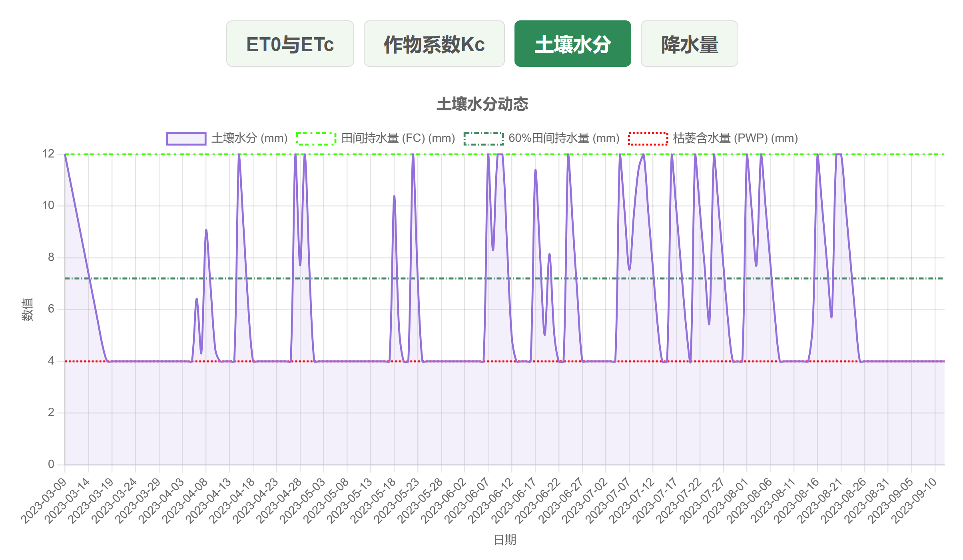The image size is (963, 560).
Task: Click the chart title 土壤水分动态
Action: pos(482,104)
